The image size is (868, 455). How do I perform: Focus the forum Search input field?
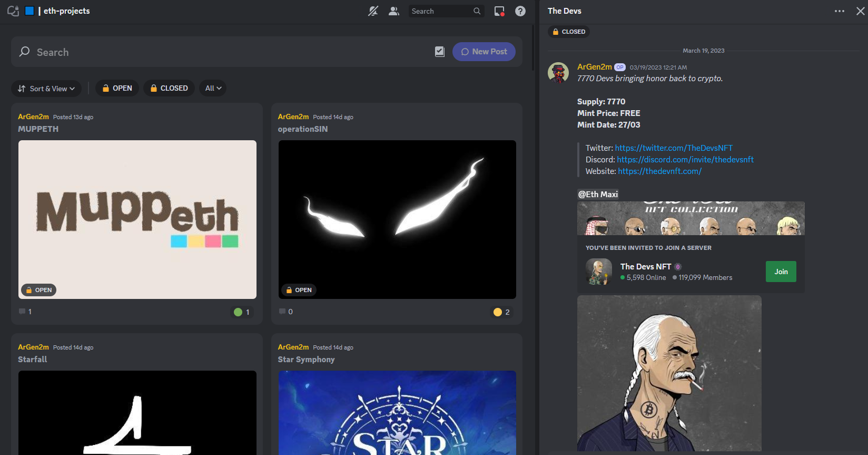tap(232, 52)
